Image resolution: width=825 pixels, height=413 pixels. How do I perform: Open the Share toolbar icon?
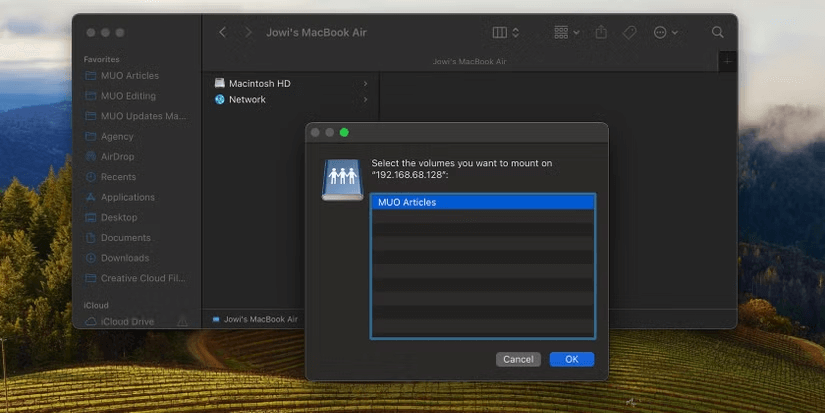pos(601,32)
